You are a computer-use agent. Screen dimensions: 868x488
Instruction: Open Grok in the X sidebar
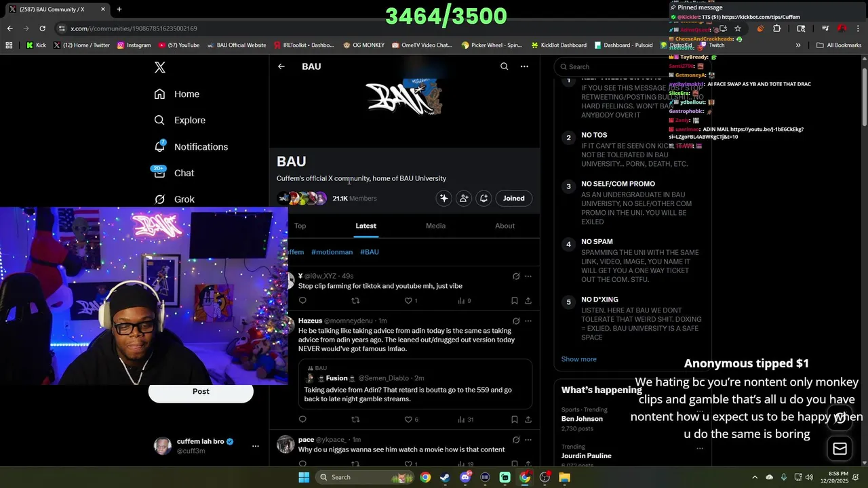174,199
